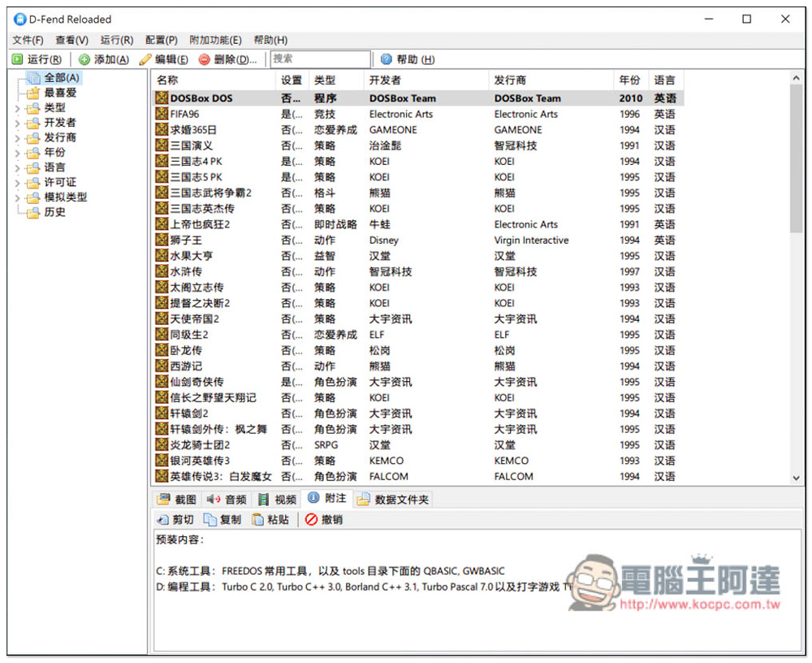This screenshot has width=812, height=663.
Task: Expand the 类型 tree node
Action: 17,108
